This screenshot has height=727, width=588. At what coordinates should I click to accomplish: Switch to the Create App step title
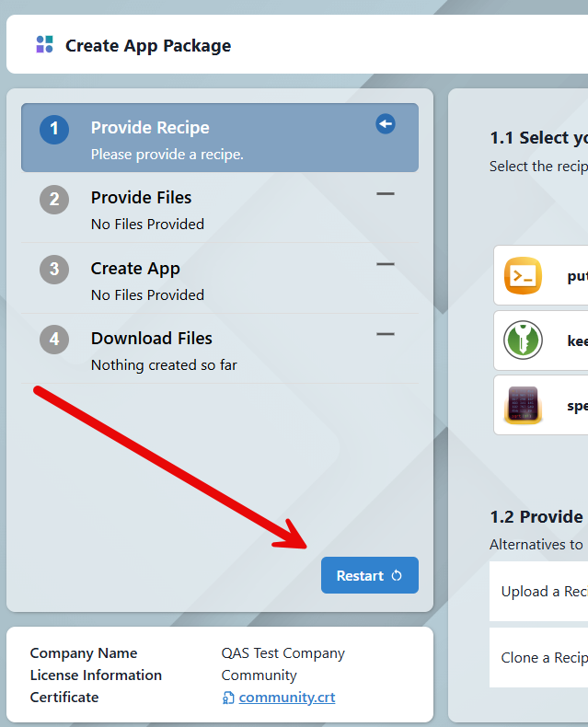[135, 269]
